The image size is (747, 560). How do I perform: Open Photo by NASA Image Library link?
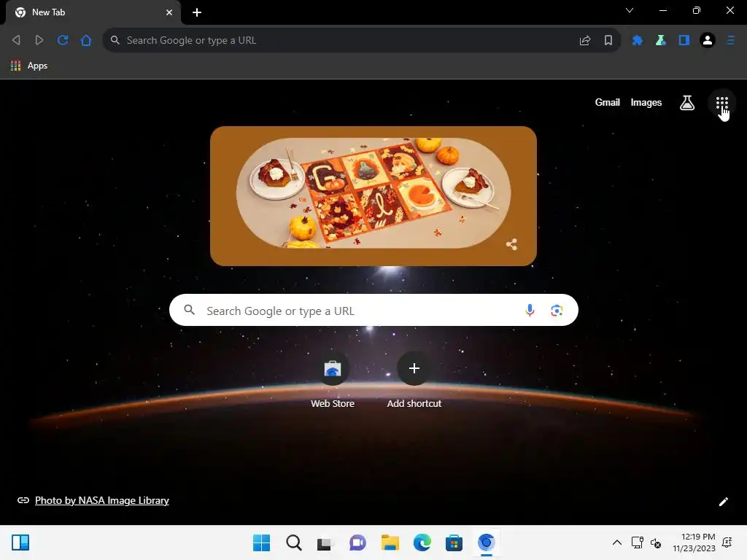(x=102, y=500)
